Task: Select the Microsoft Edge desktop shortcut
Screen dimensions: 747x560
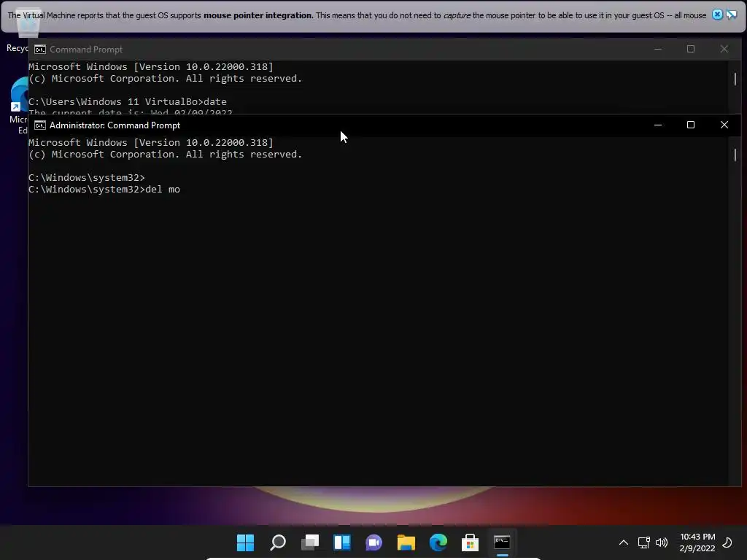Action: point(18,106)
